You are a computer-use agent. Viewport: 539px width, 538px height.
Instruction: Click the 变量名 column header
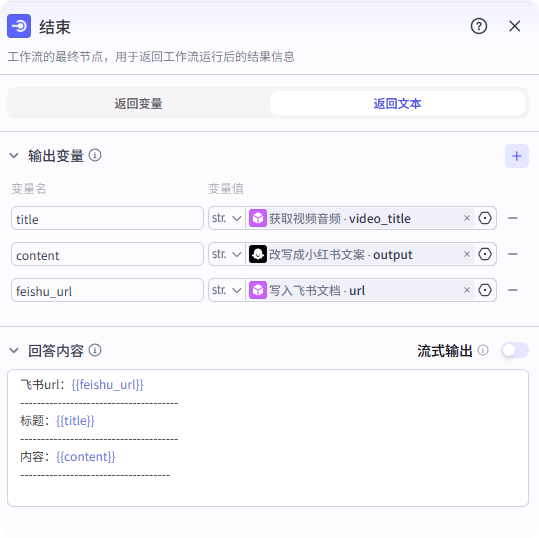[29, 189]
